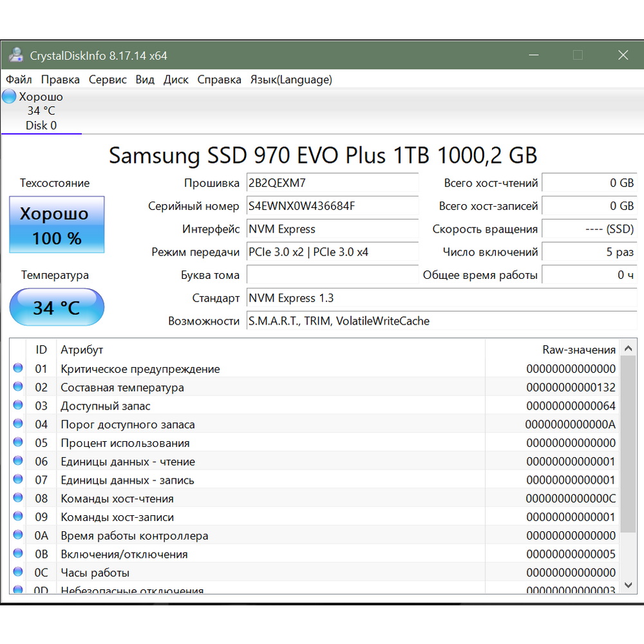Click the CrystalDiskInfo app icon in title bar
Viewport: 644px width, 644px height.
(15, 55)
